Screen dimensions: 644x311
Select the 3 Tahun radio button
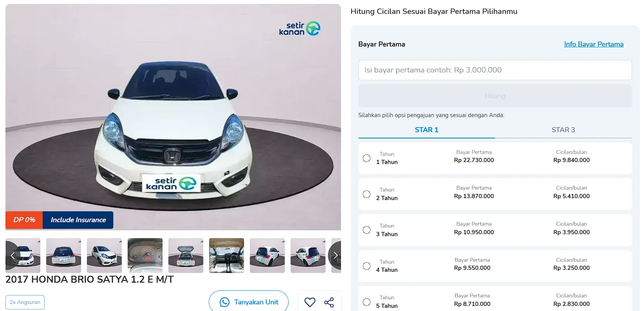click(367, 230)
